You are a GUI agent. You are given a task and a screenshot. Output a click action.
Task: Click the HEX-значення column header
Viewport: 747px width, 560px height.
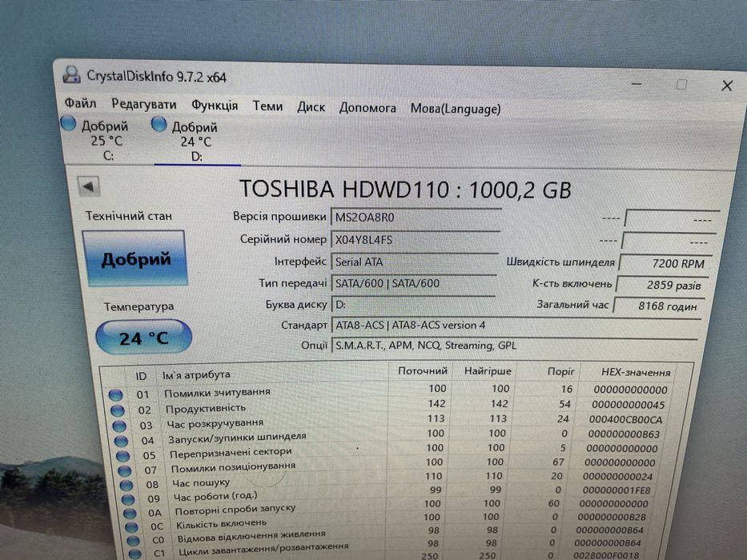[636, 372]
